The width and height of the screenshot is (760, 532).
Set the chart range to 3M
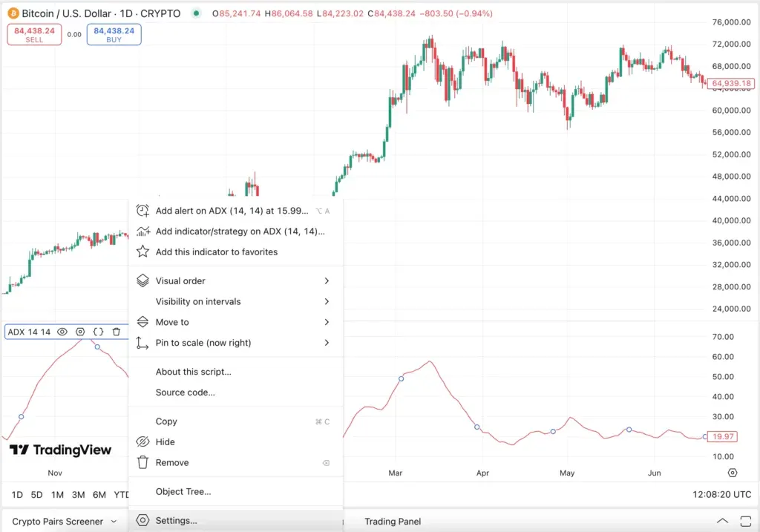78,495
